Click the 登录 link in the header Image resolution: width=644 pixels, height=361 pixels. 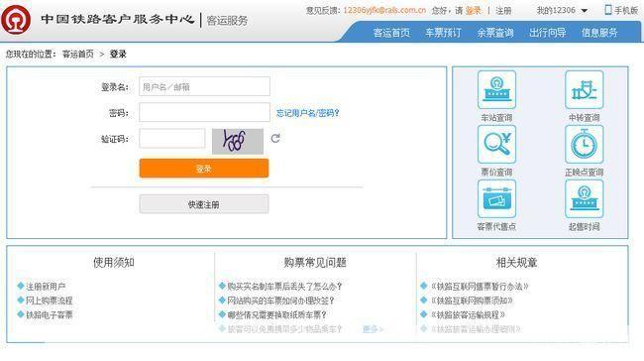coord(474,11)
